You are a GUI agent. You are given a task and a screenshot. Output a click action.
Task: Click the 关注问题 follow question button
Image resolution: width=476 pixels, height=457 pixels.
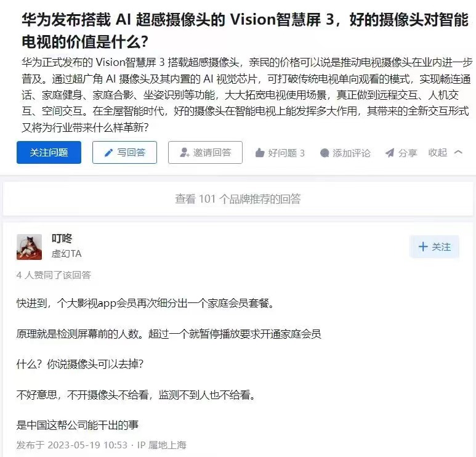coord(49,152)
